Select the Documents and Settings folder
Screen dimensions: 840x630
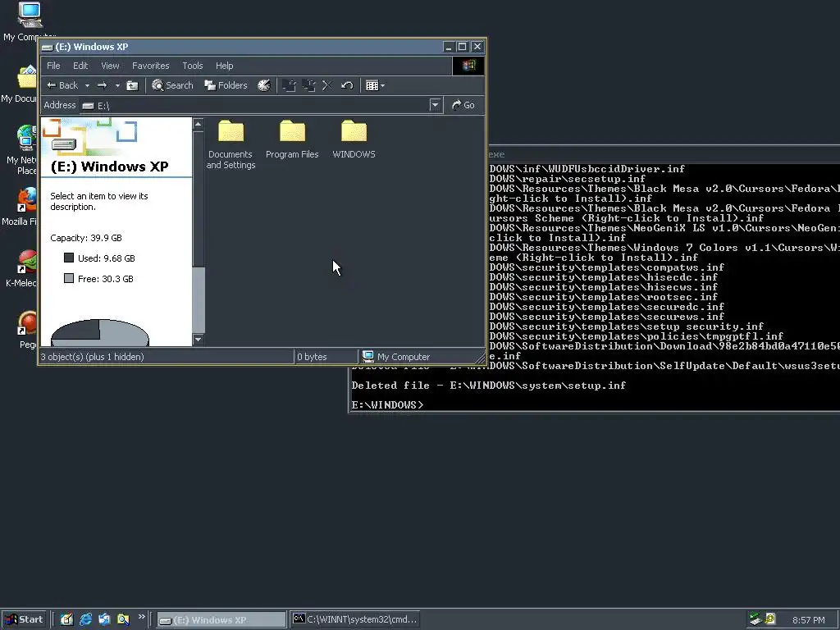click(x=231, y=144)
